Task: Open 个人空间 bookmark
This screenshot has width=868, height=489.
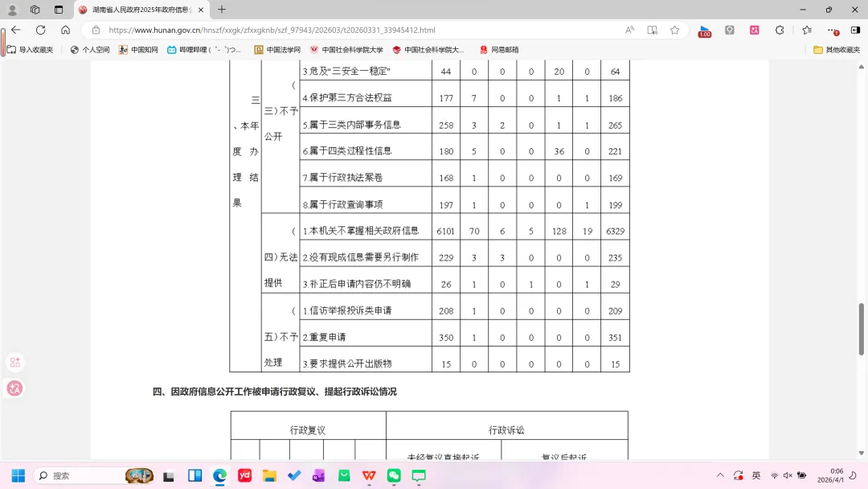Action: [90, 49]
